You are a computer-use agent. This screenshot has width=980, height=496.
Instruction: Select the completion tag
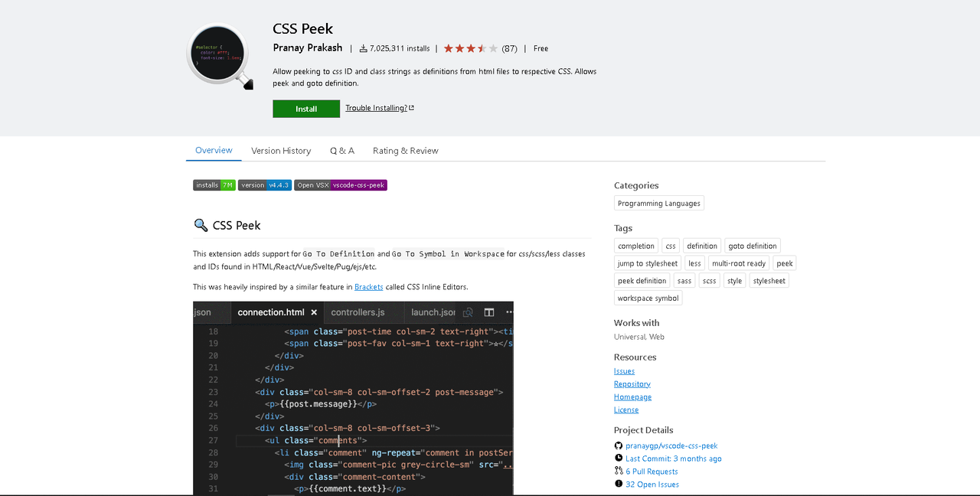pos(636,246)
